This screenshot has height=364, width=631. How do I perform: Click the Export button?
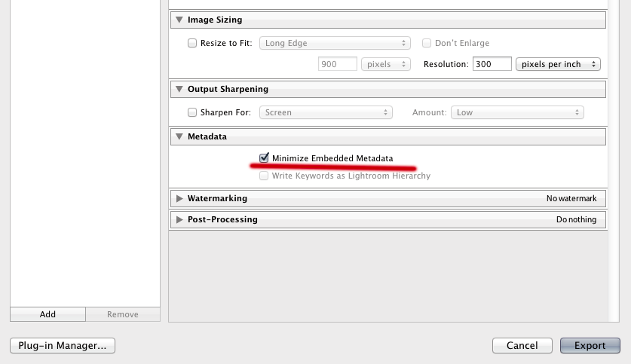[x=590, y=346]
